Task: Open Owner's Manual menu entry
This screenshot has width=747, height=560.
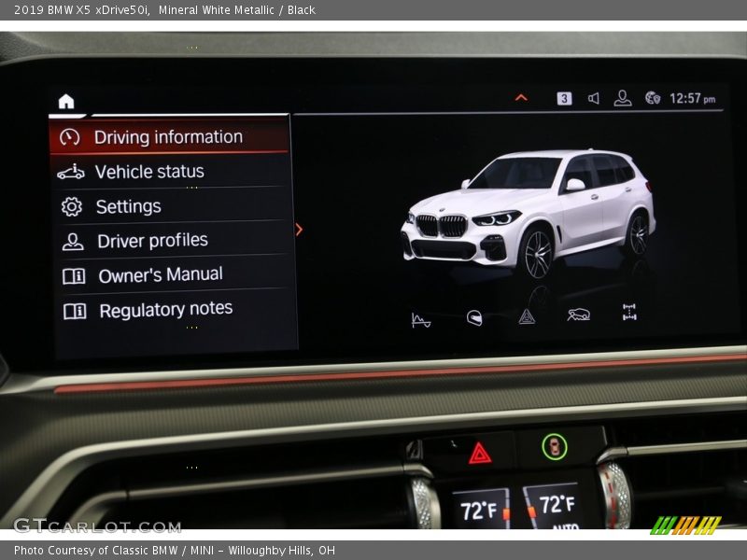Action: (x=174, y=274)
